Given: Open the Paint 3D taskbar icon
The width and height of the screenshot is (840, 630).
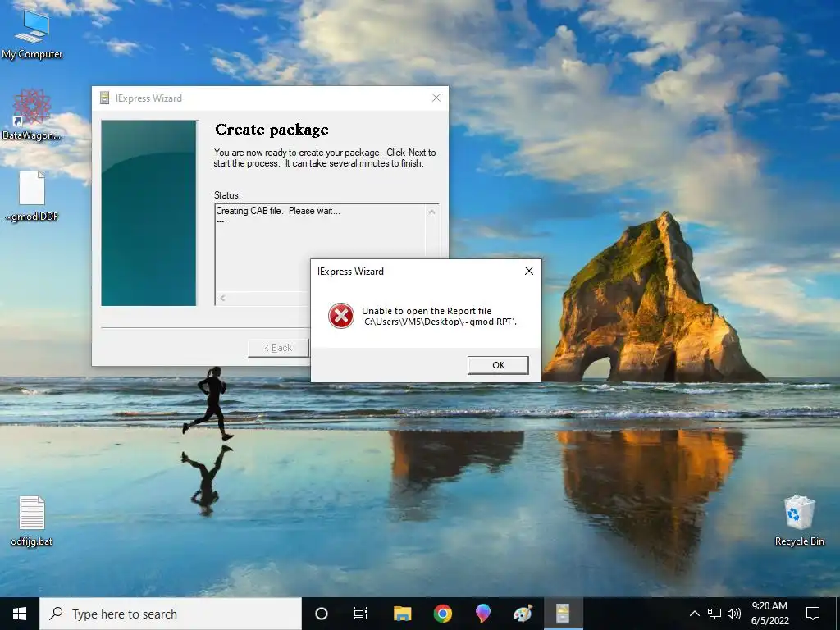Looking at the screenshot, I should click(482, 614).
